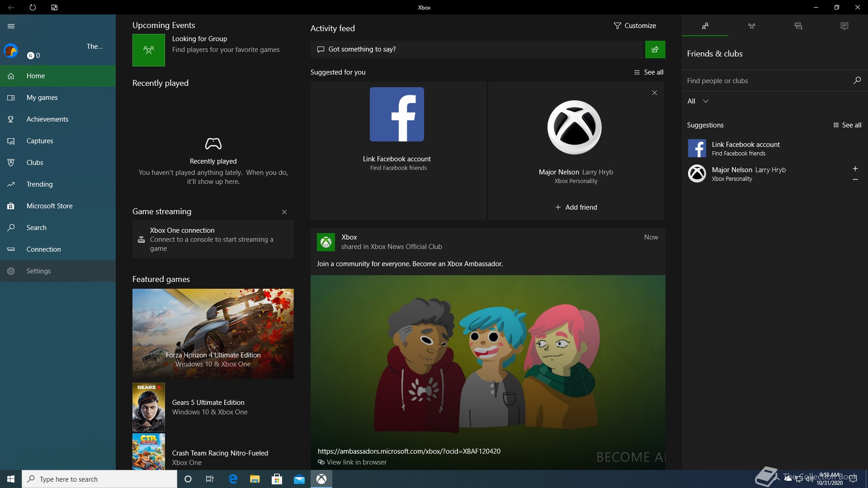Click the Xbox app taskbar icon

click(x=321, y=479)
